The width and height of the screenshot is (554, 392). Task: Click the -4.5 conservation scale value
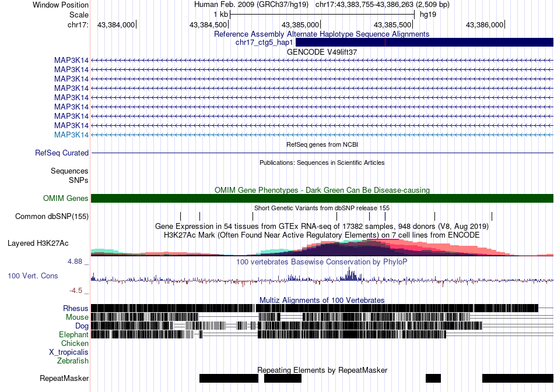76,291
